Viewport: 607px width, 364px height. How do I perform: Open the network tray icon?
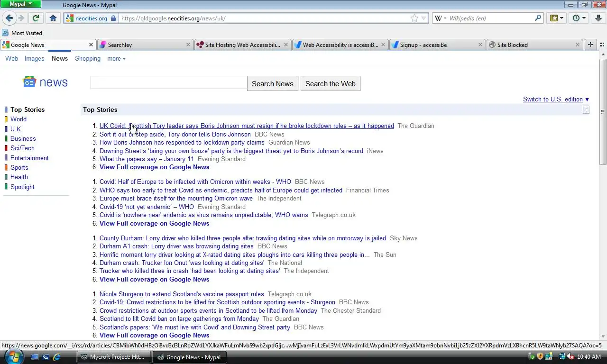pyautogui.click(x=561, y=357)
